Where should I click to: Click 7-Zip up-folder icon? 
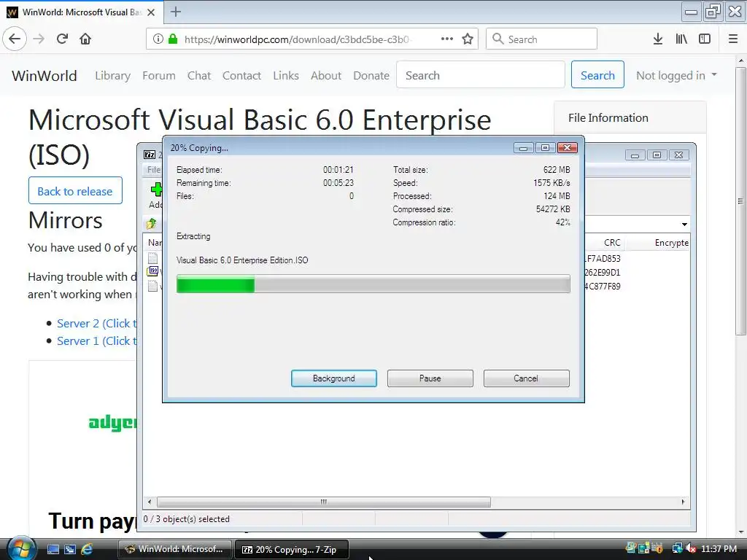(152, 223)
